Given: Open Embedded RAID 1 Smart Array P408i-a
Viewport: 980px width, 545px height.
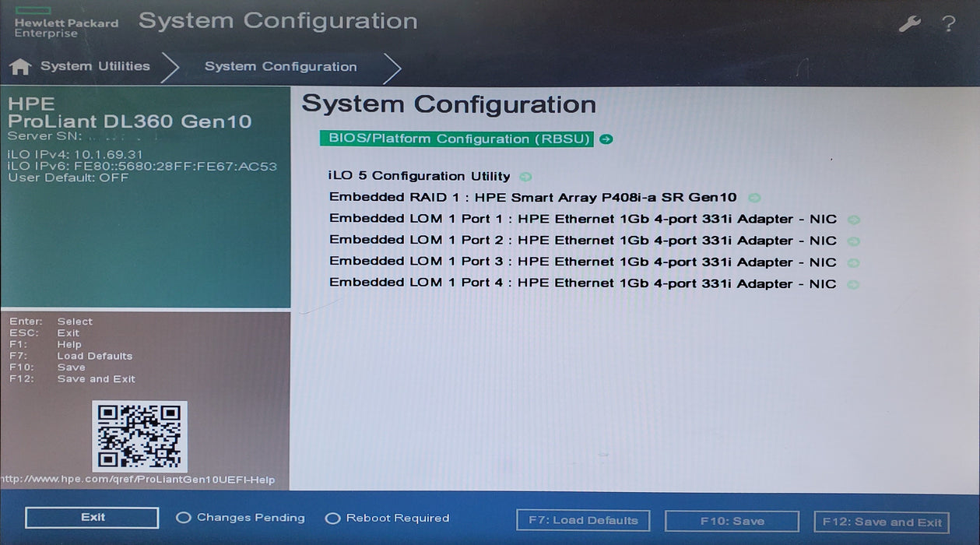Looking at the screenshot, I should pyautogui.click(x=532, y=198).
